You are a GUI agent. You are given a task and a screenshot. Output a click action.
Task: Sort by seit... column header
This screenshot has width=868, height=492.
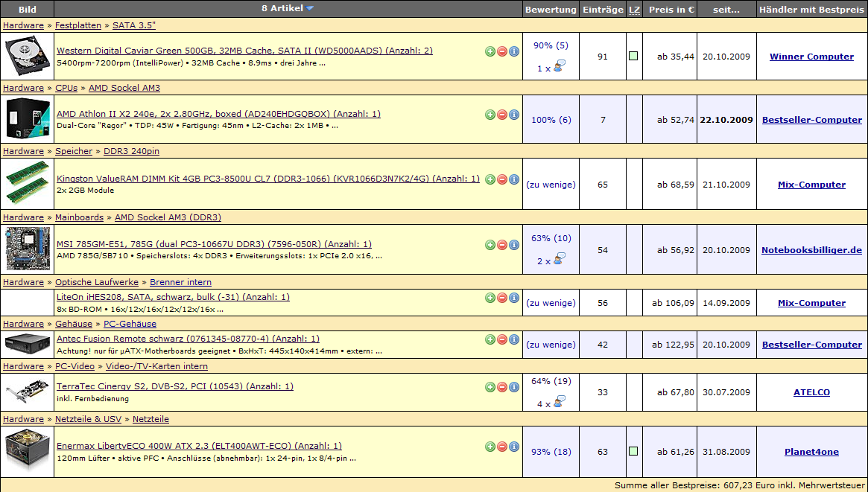pos(726,10)
